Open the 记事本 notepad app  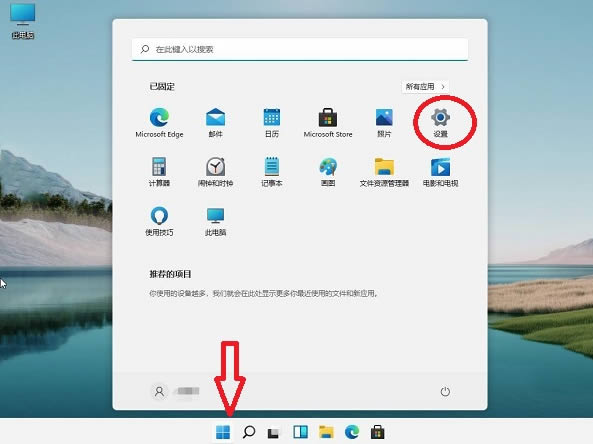click(272, 172)
